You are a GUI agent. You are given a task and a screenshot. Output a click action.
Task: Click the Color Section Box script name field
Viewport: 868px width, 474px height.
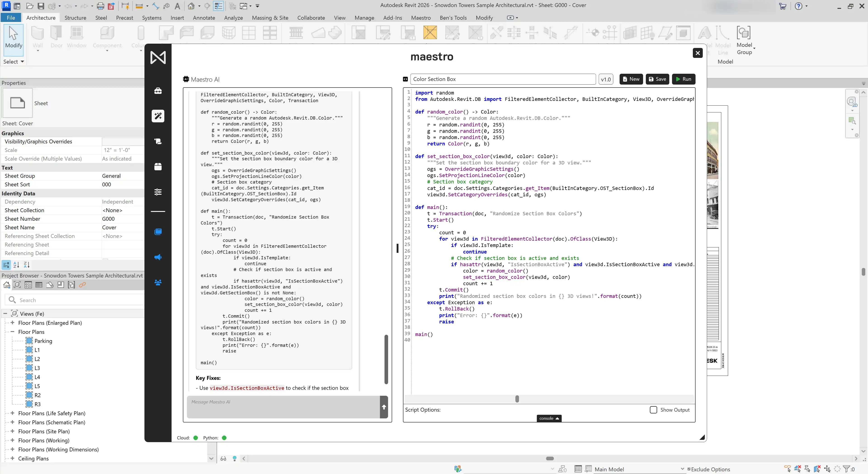pos(503,79)
